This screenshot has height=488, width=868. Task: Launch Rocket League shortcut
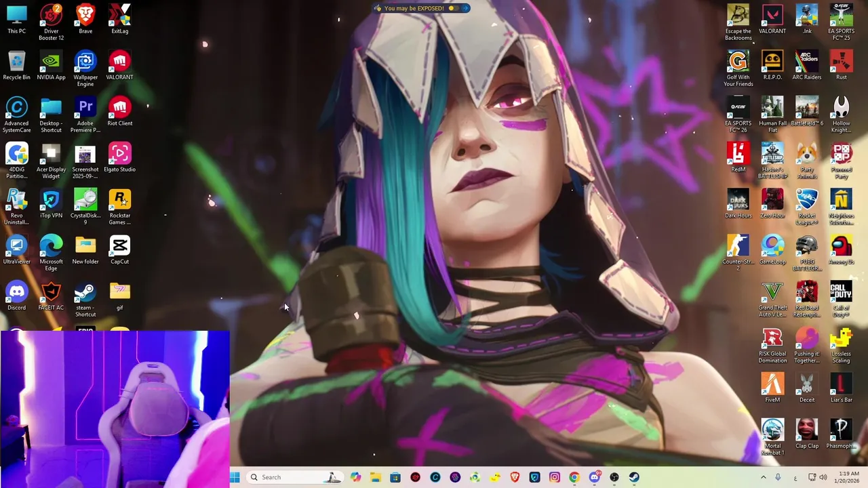[x=806, y=207]
